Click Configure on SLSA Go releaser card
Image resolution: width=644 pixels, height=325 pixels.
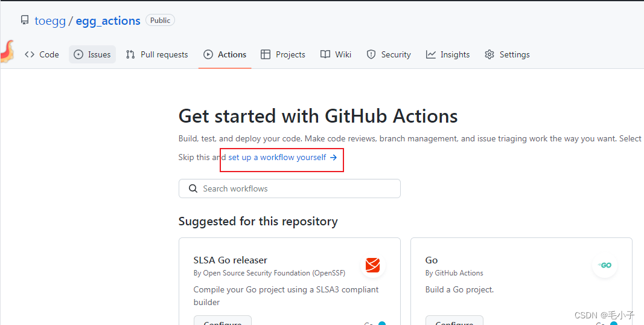coord(222,320)
